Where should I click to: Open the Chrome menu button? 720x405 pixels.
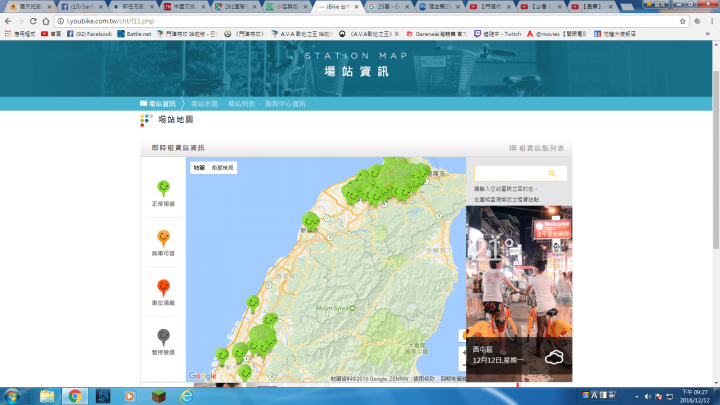click(712, 21)
